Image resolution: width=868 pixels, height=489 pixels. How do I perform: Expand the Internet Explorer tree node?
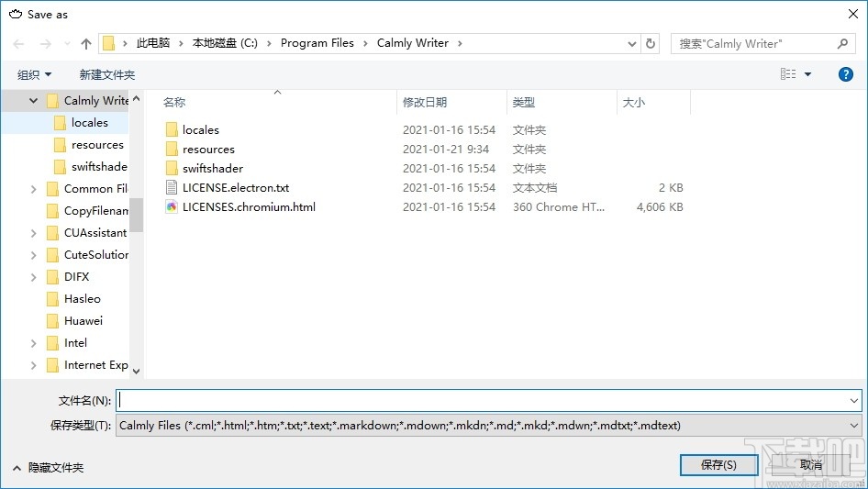(33, 365)
